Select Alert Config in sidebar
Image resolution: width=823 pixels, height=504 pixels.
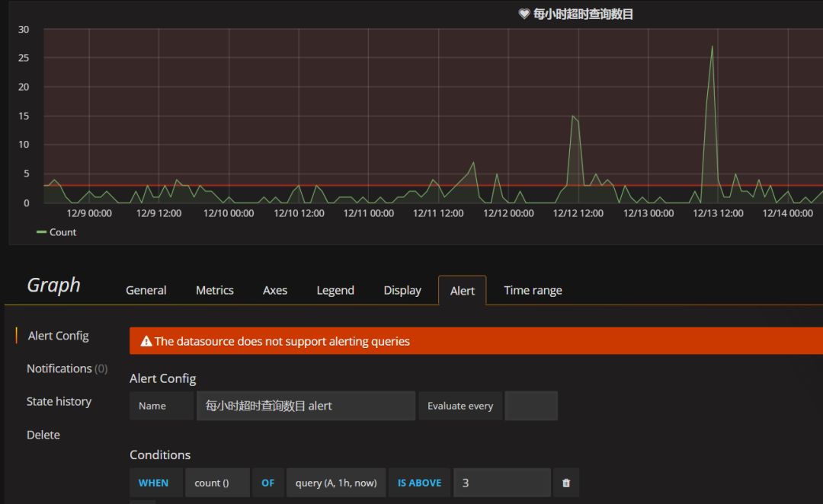click(58, 336)
